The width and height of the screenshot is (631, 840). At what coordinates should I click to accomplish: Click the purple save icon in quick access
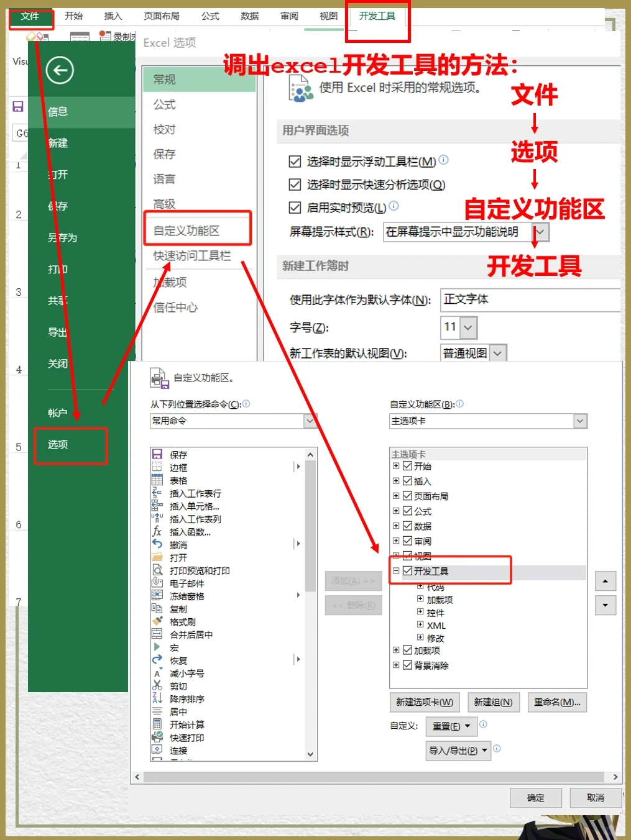click(18, 106)
